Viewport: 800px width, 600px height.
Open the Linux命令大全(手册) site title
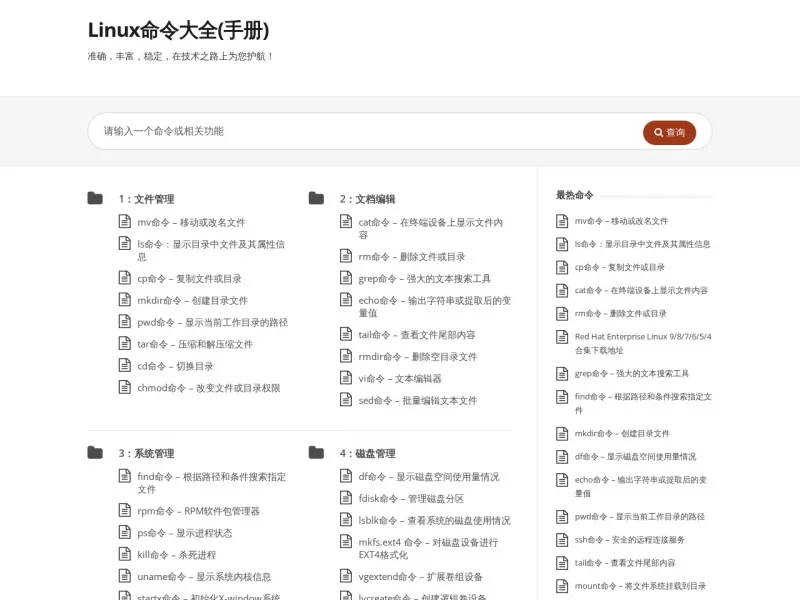(x=178, y=30)
